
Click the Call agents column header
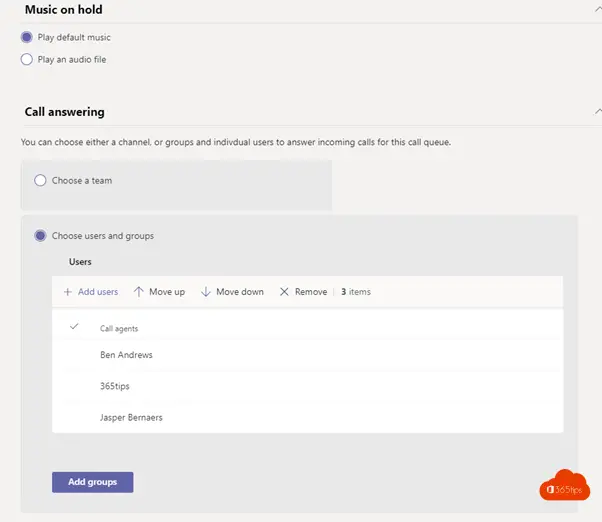tap(119, 329)
